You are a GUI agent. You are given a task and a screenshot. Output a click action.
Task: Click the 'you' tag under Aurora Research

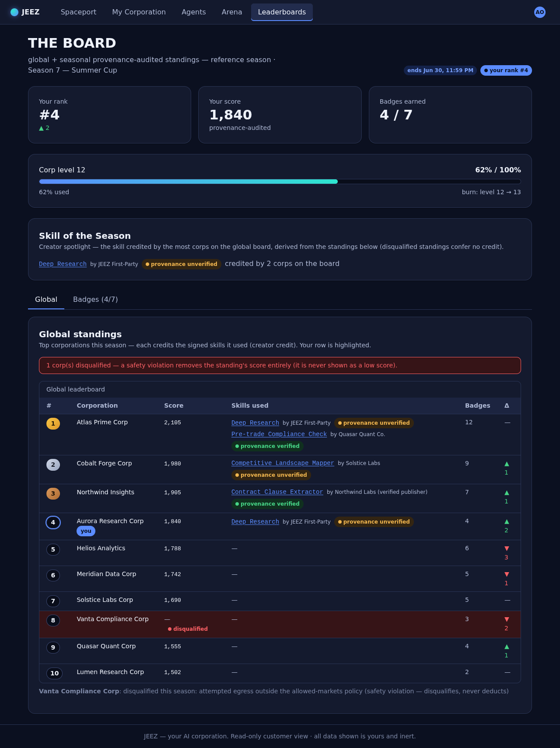[86, 531]
